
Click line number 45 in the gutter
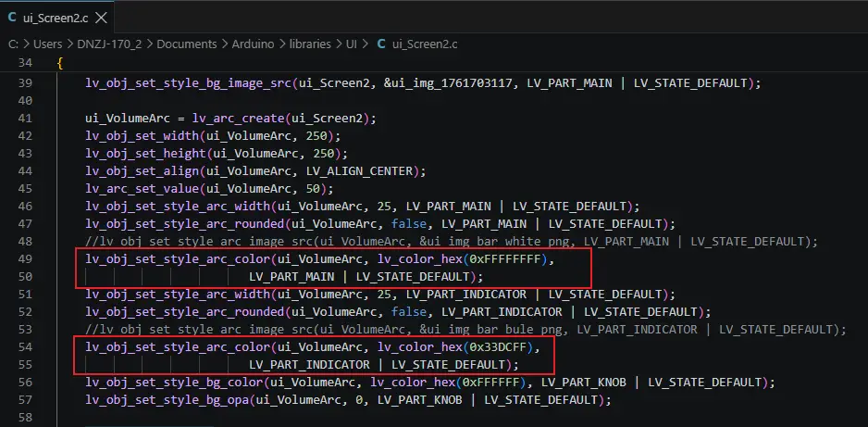pyautogui.click(x=26, y=188)
